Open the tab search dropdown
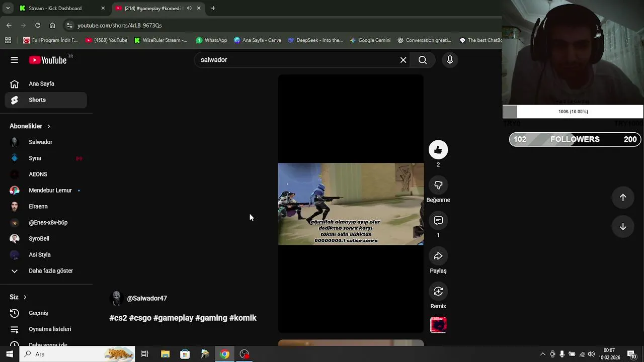Viewport: 644px width, 362px height. [x=8, y=8]
